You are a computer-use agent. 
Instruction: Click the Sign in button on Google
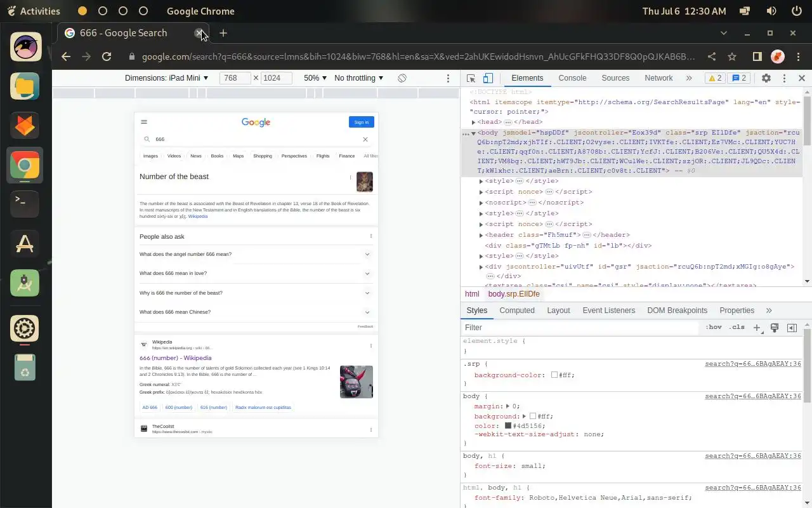pyautogui.click(x=361, y=122)
